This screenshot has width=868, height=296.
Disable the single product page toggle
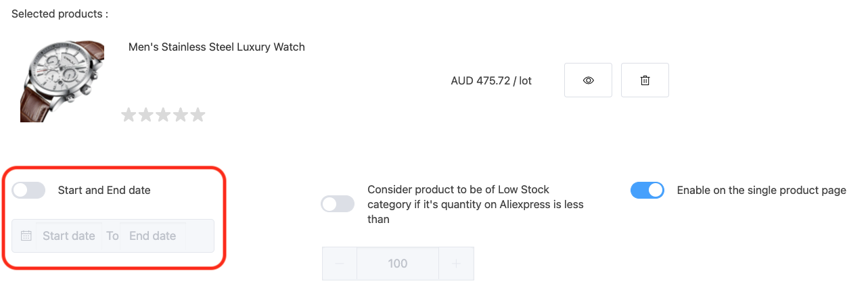(x=647, y=191)
